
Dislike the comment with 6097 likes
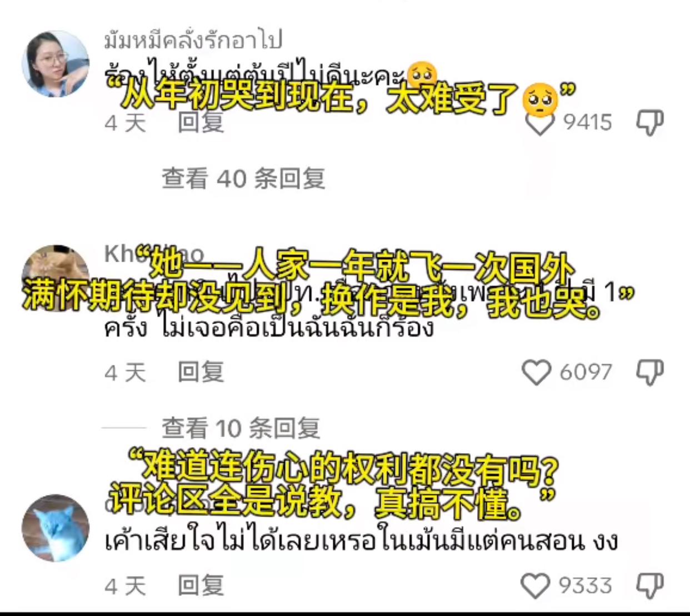click(x=649, y=372)
